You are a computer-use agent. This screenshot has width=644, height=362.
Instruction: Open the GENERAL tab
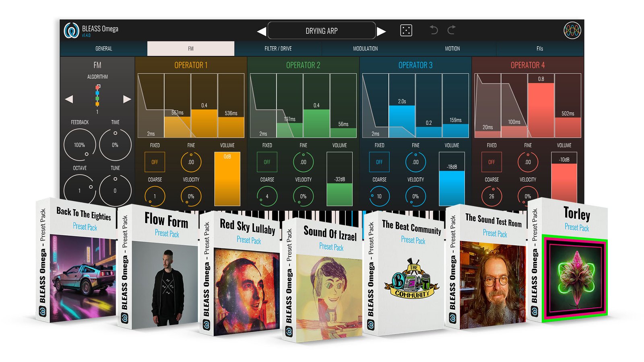pos(103,49)
